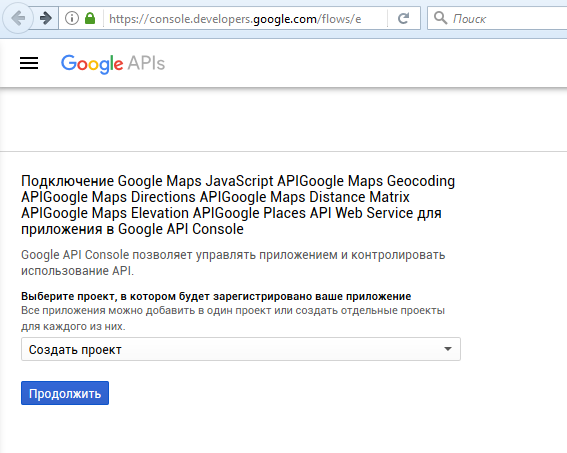Open site information via the (i) icon

point(72,18)
